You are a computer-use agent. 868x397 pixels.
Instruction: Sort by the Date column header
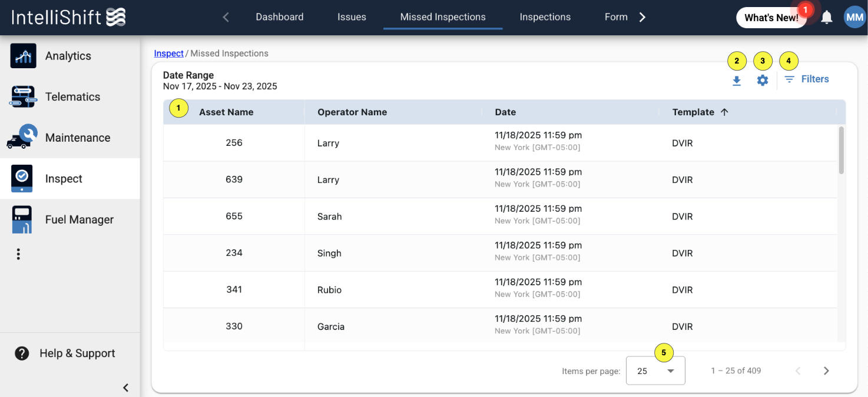pos(505,112)
